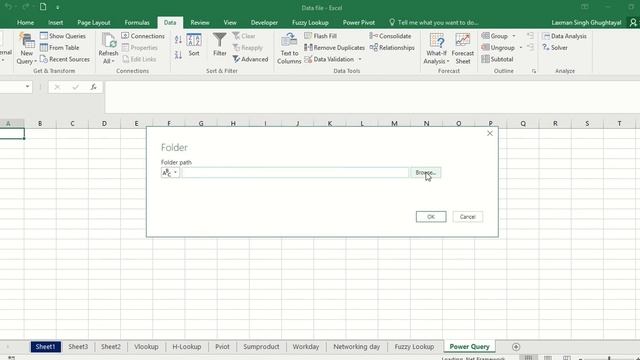Click the Folder path text field

coord(295,173)
